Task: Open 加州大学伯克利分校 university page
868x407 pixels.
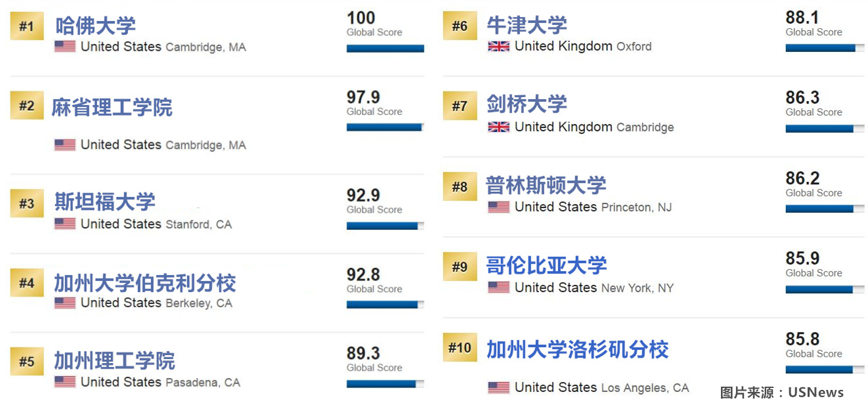Action: click(145, 283)
